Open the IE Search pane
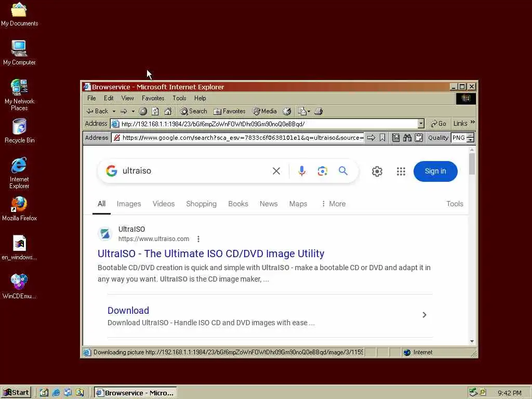 [x=193, y=111]
